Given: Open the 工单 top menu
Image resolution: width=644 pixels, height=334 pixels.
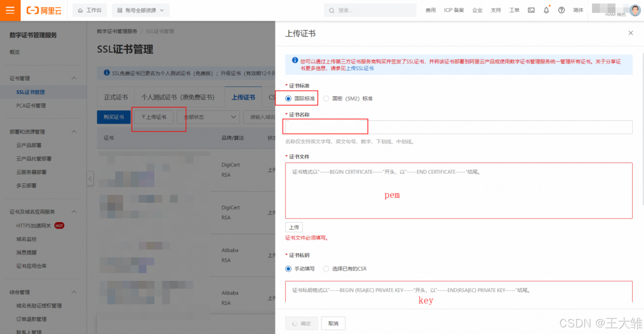Looking at the screenshot, I should click(514, 10).
